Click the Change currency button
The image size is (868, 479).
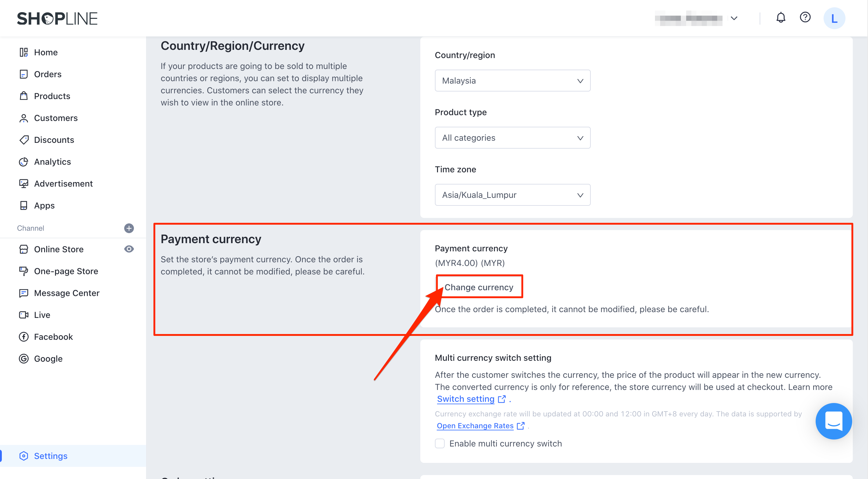tap(479, 287)
